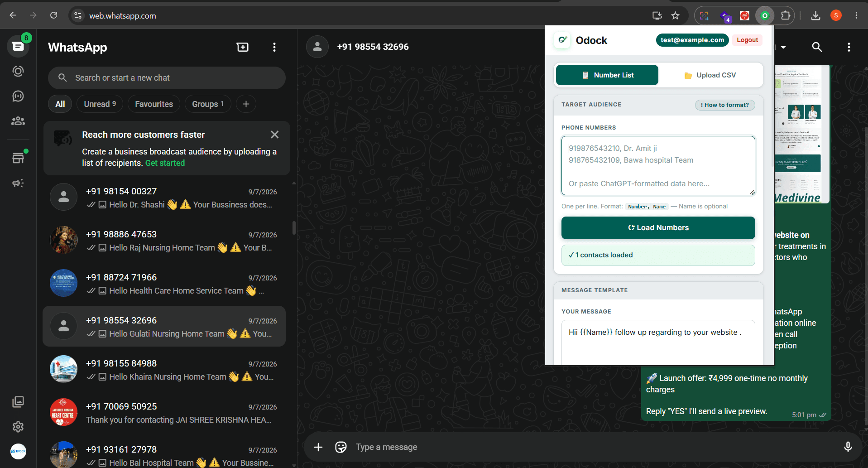Open the Communities icon in sidebar
Image resolution: width=868 pixels, height=468 pixels.
pos(18,121)
